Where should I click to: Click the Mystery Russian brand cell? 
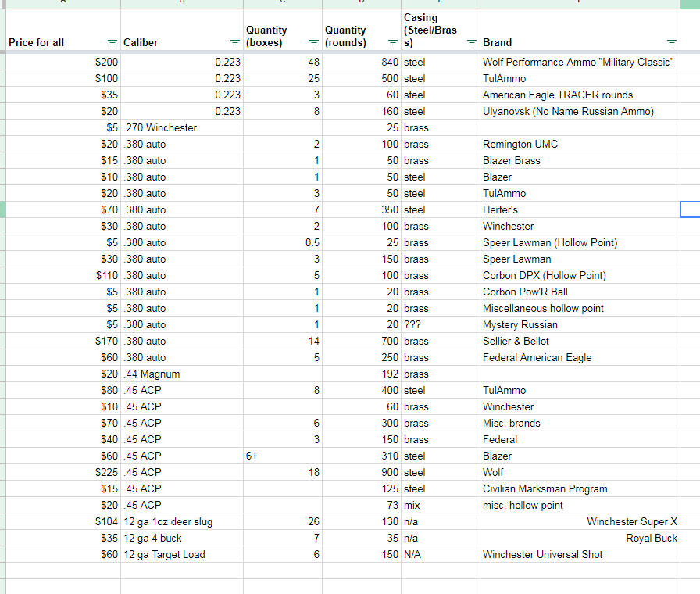pyautogui.click(x=580, y=324)
